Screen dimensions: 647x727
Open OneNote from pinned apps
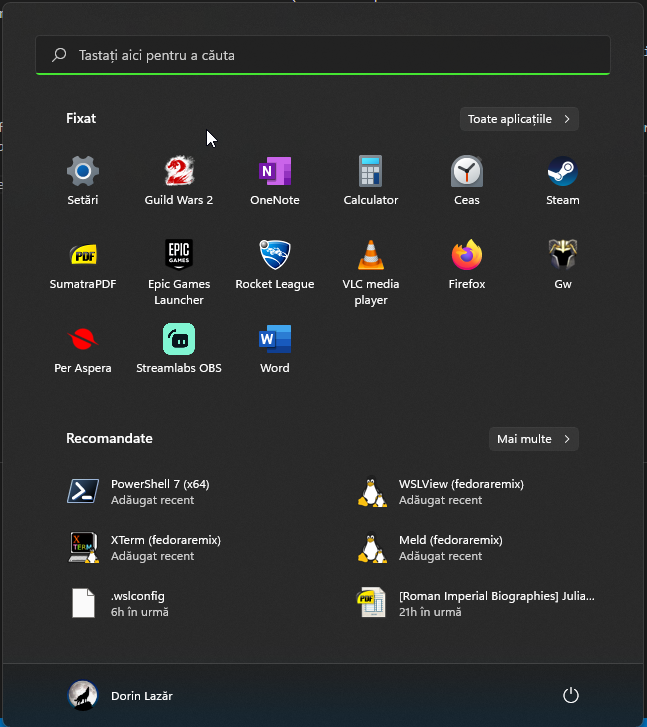click(275, 181)
